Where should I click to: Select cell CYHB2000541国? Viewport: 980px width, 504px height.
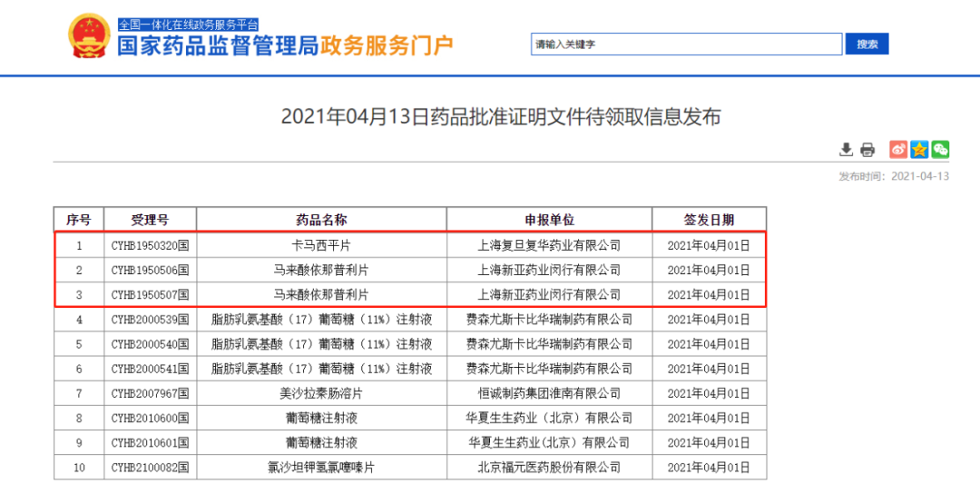(x=150, y=369)
